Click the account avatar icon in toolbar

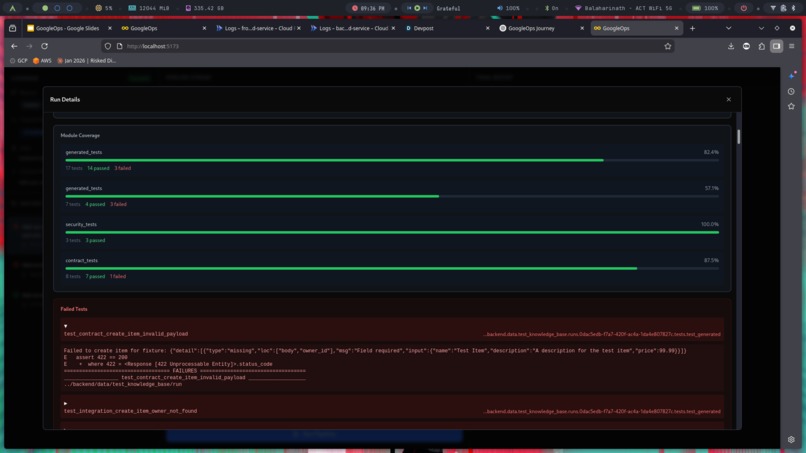coord(746,46)
